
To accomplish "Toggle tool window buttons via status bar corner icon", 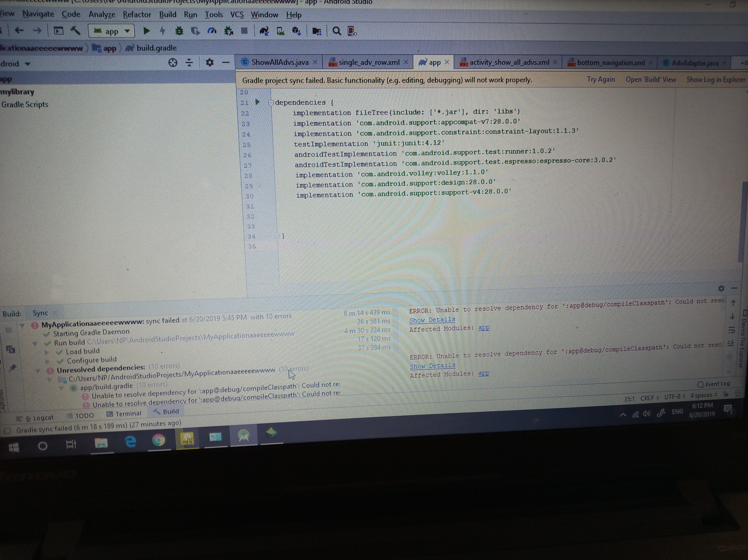I will pos(7,431).
